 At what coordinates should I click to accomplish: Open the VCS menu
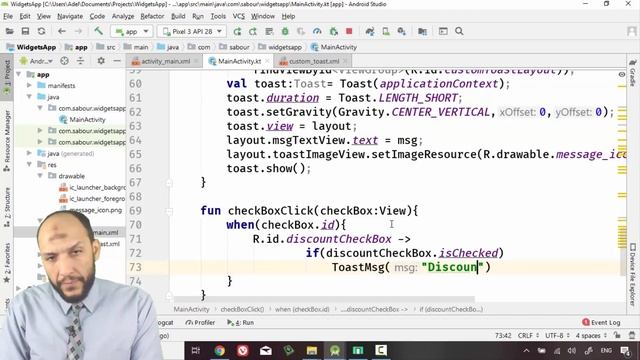click(x=238, y=16)
